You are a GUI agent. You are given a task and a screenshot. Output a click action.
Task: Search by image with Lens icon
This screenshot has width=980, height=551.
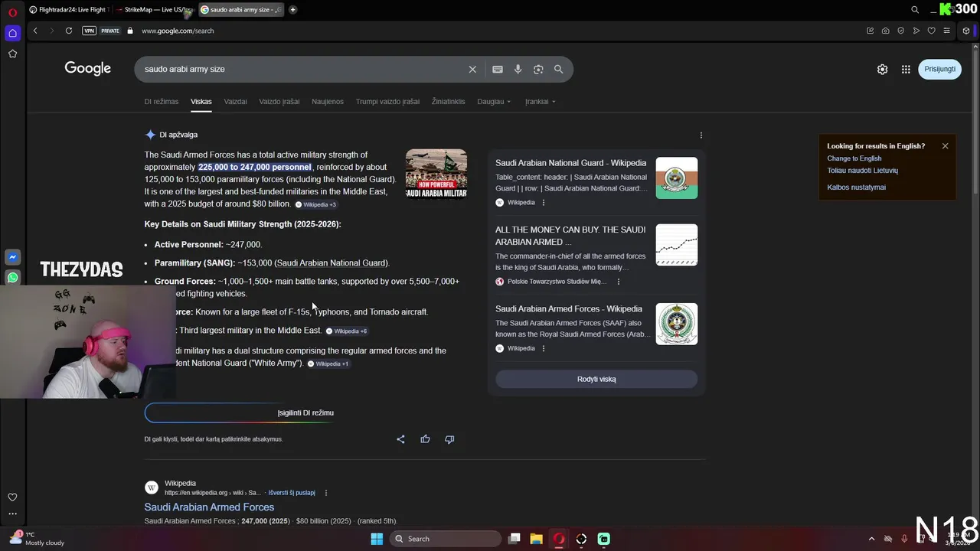pyautogui.click(x=538, y=69)
